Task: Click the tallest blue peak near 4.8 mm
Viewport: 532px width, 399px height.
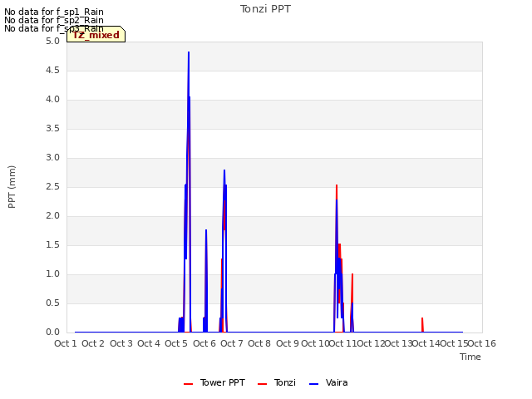Action: pyautogui.click(x=189, y=53)
